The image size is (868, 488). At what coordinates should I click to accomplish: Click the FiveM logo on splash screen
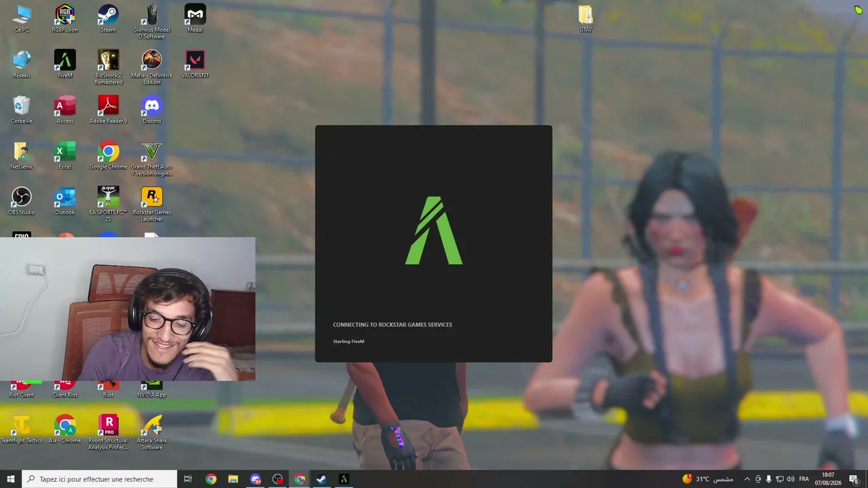434,230
